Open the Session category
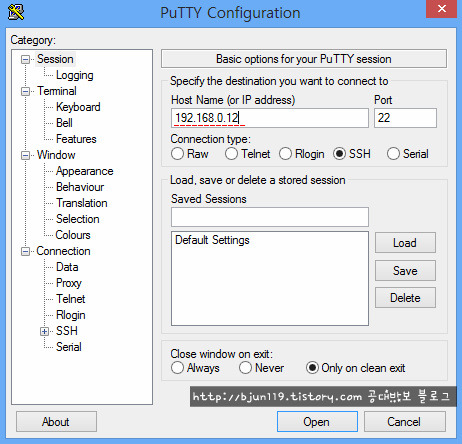462x444 pixels. 55,59
